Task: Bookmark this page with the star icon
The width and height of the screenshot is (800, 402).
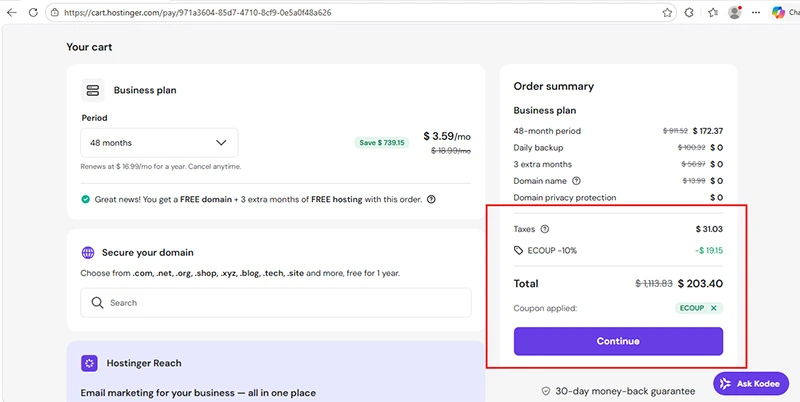Action: tap(667, 13)
